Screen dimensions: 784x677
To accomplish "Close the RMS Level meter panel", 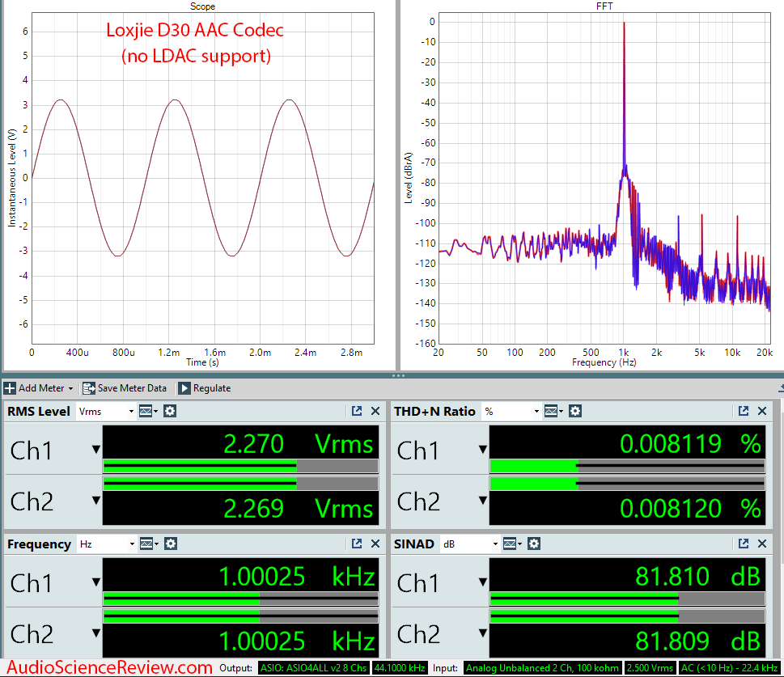I will tap(375, 411).
